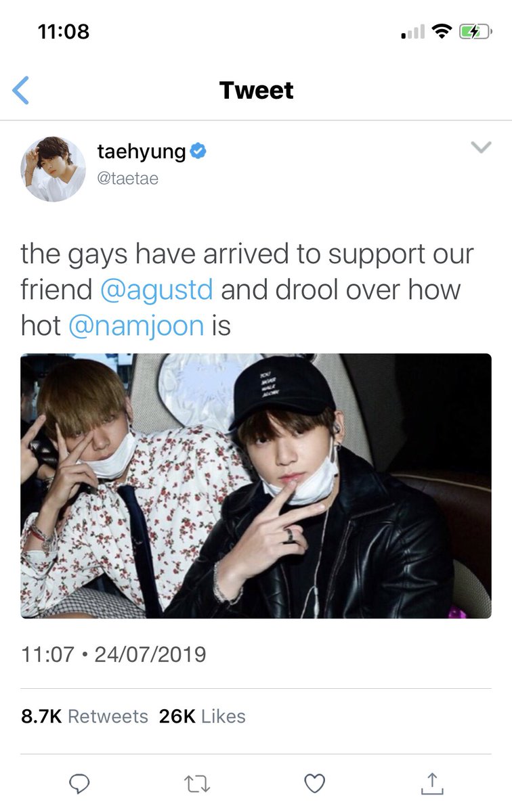The image size is (512, 812).
Task: Tap the retweet arrows icon
Action: click(197, 784)
